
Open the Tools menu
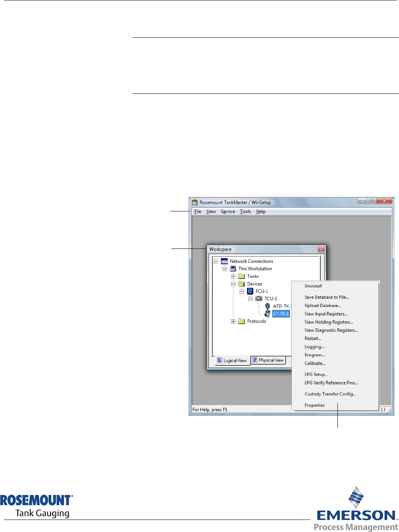point(245,211)
